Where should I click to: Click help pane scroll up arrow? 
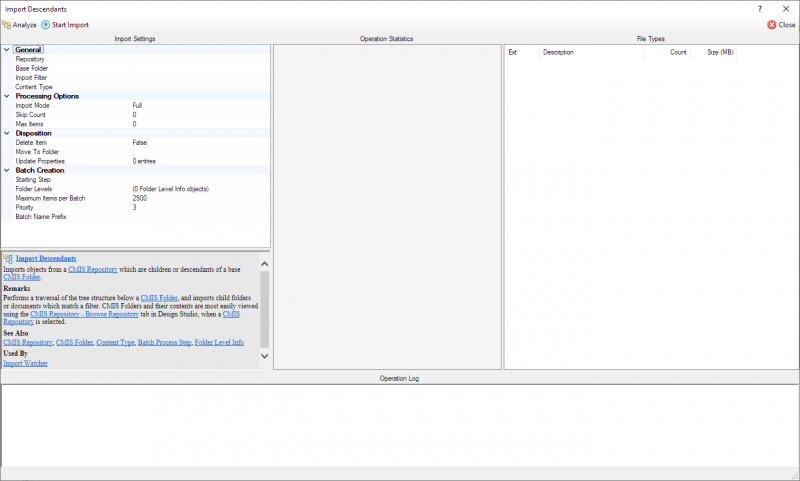pos(264,264)
